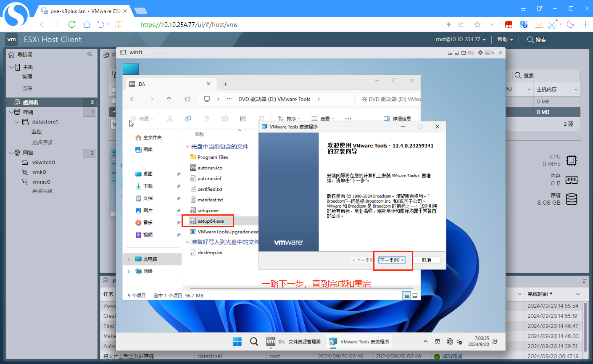
Task: Click the Share icon in Explorer toolbar
Action: tap(243, 119)
